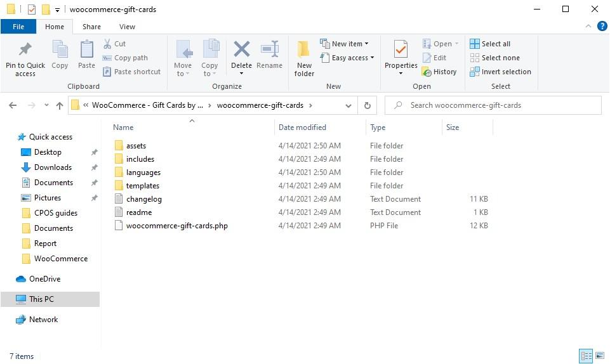This screenshot has width=610, height=364.
Task: Open Desktop in navigation pane
Action: 48,152
